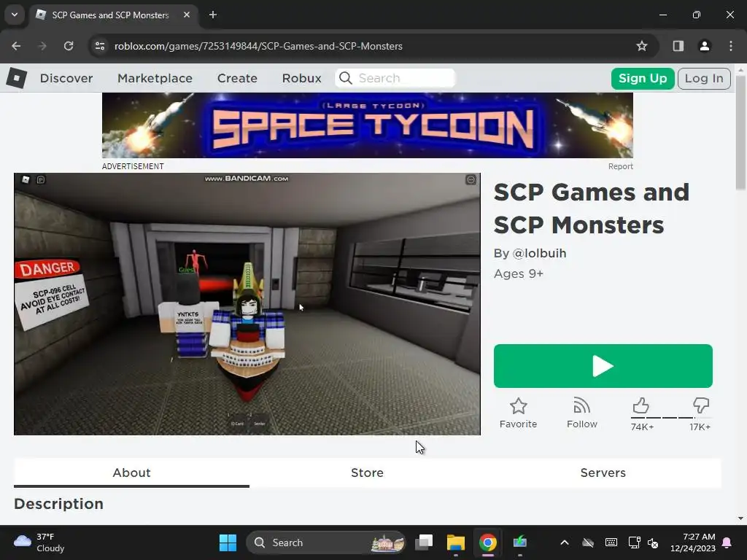Open the Create page

click(237, 78)
